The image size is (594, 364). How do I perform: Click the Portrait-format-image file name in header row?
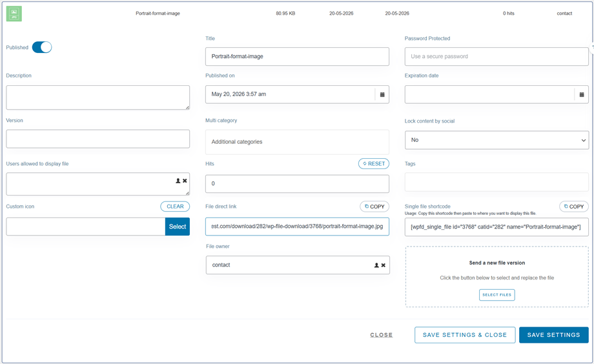pos(158,14)
